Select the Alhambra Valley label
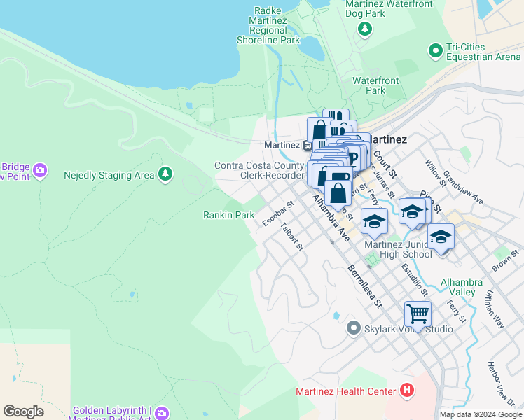Image resolution: width=524 pixels, height=420 pixels. [x=462, y=287]
